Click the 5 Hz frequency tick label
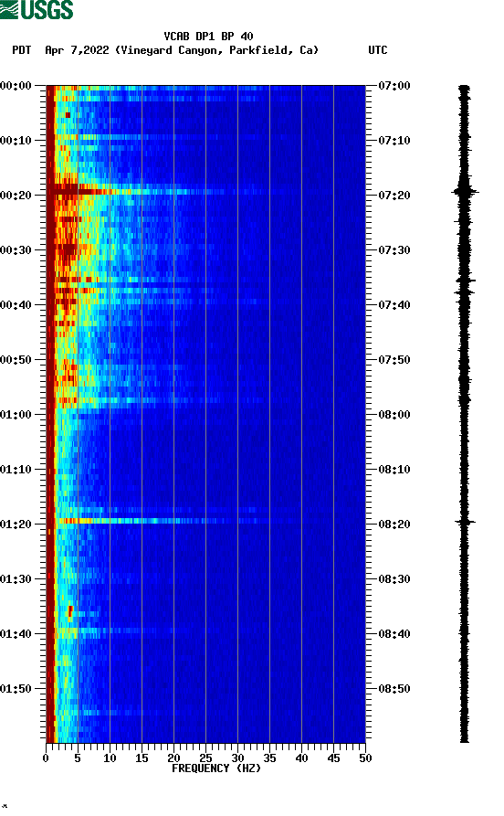 coord(78,758)
